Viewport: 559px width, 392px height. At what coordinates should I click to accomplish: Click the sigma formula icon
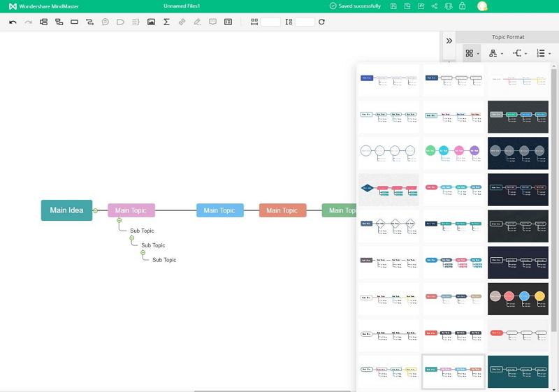pyautogui.click(x=166, y=22)
